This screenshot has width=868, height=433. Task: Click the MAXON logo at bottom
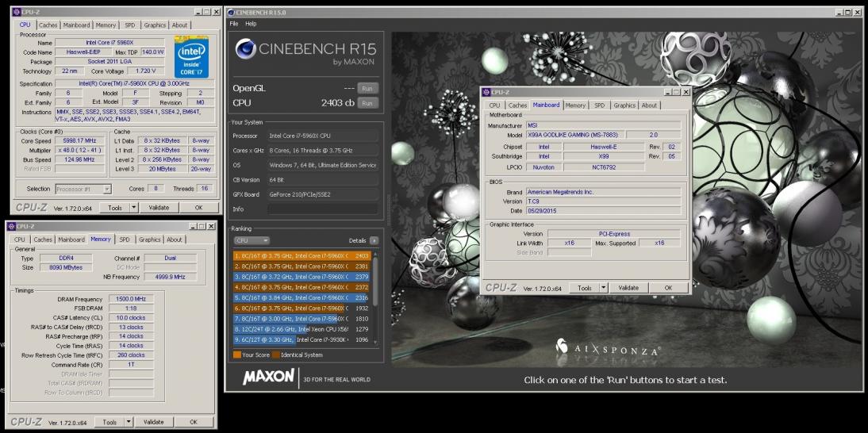[x=268, y=377]
